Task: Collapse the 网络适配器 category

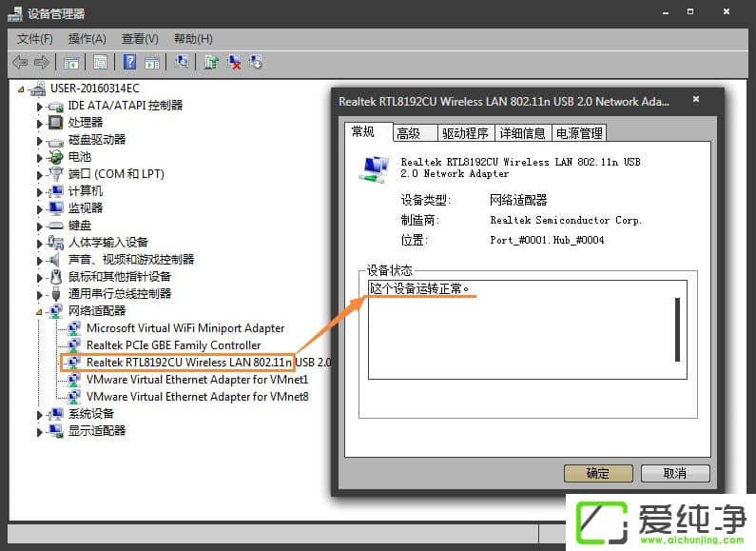Action: tap(40, 311)
